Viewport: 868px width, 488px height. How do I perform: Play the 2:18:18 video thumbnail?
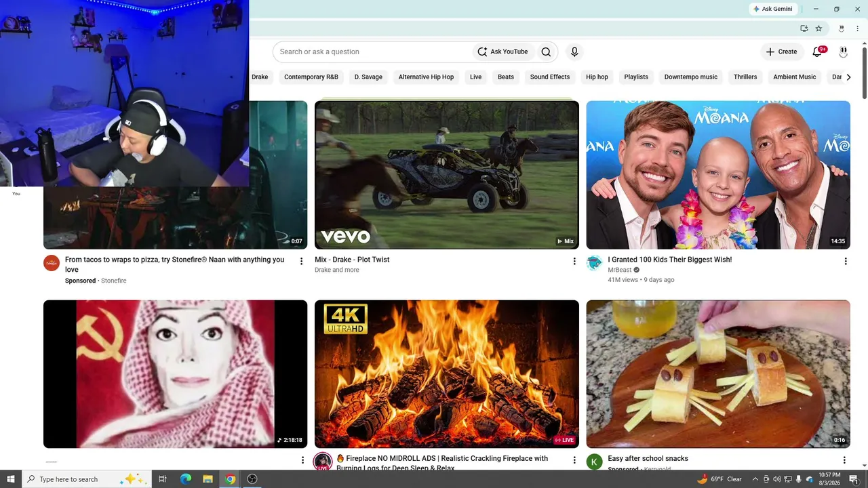[176, 374]
